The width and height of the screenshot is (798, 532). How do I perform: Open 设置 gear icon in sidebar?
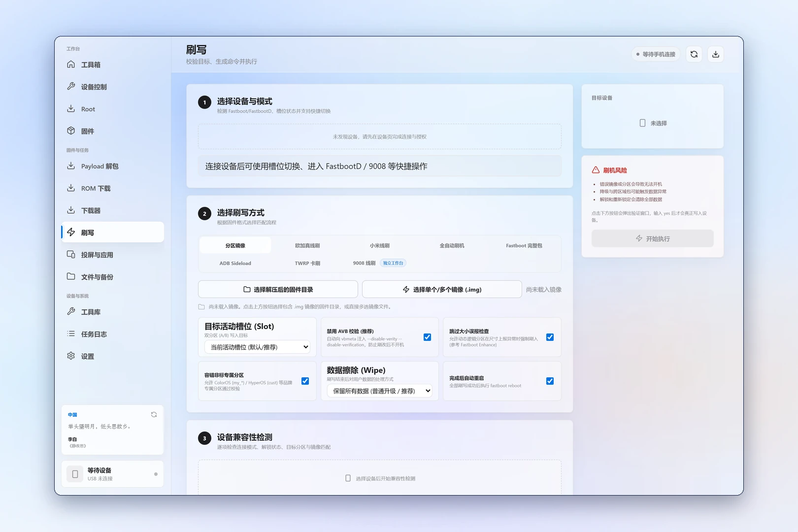pos(71,356)
